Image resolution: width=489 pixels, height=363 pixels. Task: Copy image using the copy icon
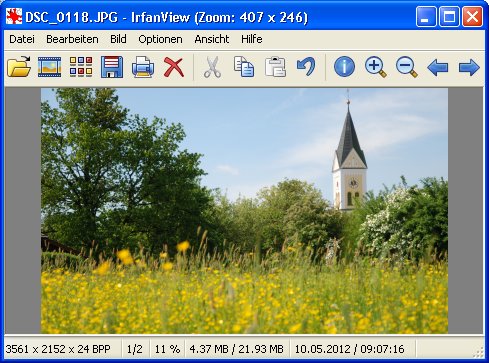pos(244,67)
